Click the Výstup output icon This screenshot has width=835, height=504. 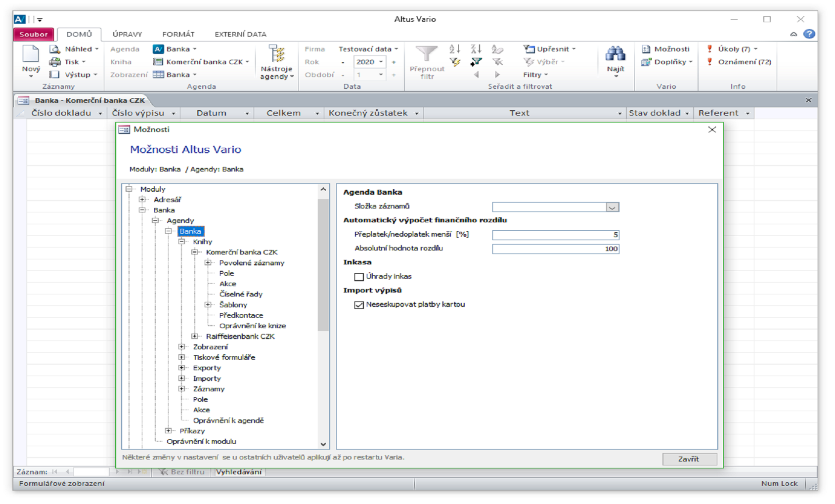55,75
